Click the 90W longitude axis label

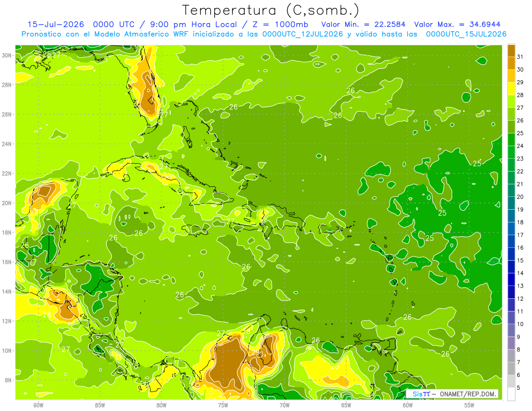(38, 405)
